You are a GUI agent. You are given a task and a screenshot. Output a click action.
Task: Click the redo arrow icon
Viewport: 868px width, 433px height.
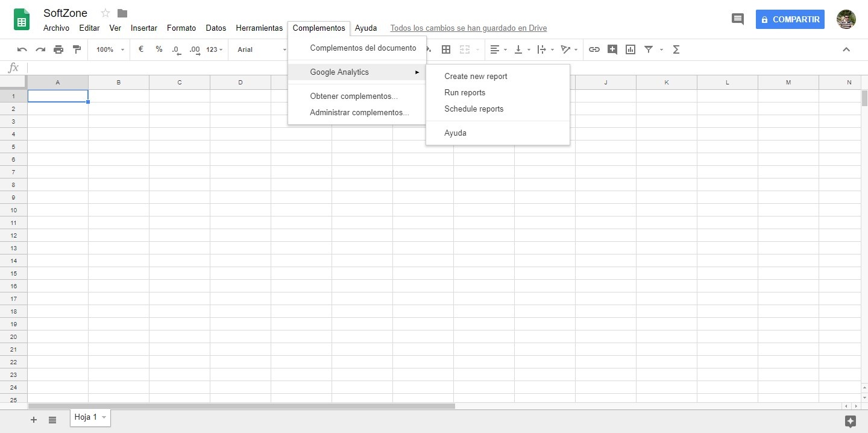pos(40,49)
